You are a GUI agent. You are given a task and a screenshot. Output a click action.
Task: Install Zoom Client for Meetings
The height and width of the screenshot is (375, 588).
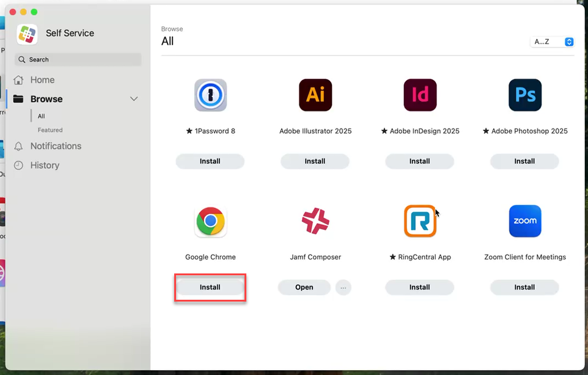pyautogui.click(x=524, y=288)
